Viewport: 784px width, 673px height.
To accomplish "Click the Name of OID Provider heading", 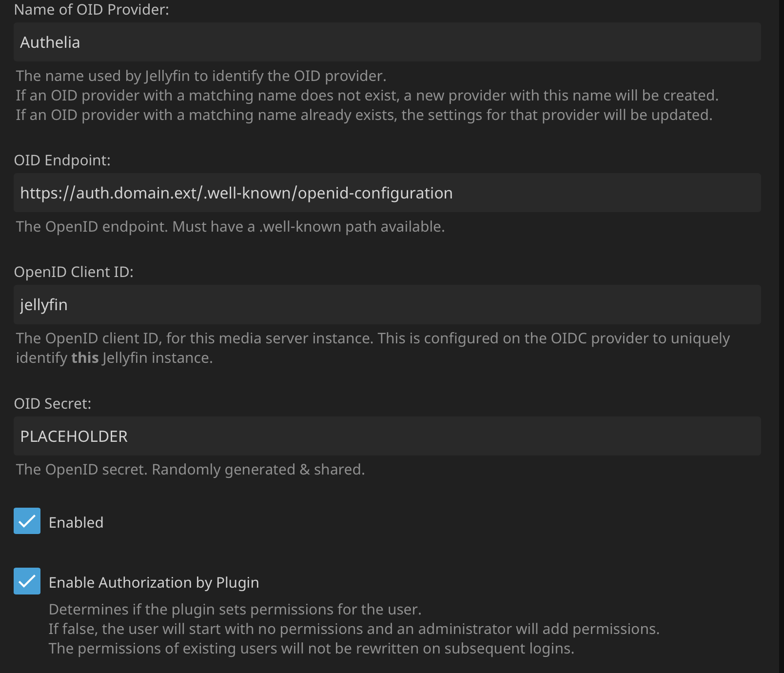I will point(92,9).
